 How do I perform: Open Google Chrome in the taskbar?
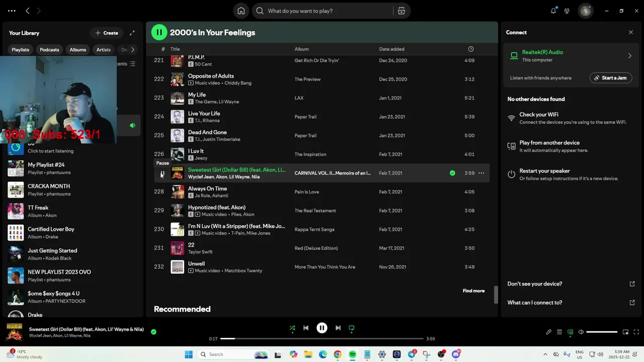click(x=338, y=354)
